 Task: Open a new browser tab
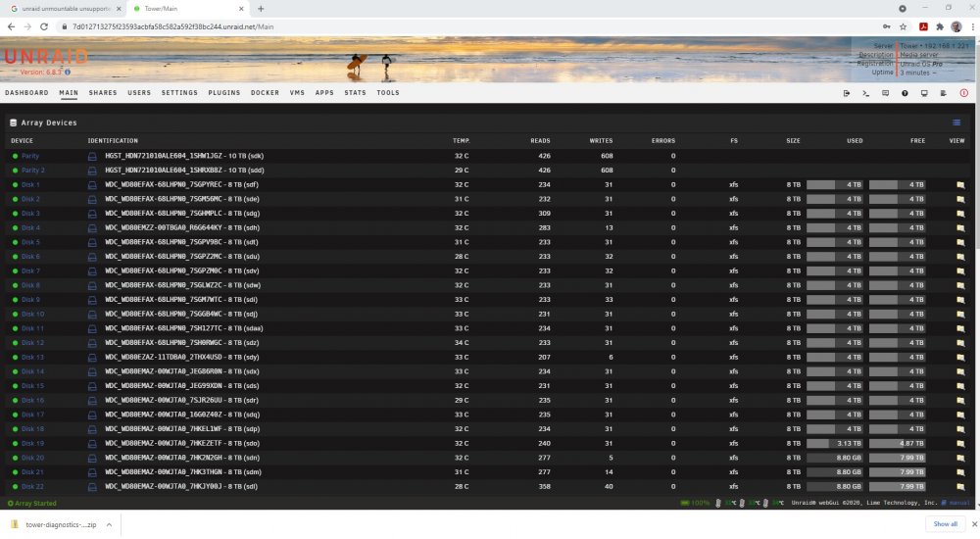click(x=261, y=9)
